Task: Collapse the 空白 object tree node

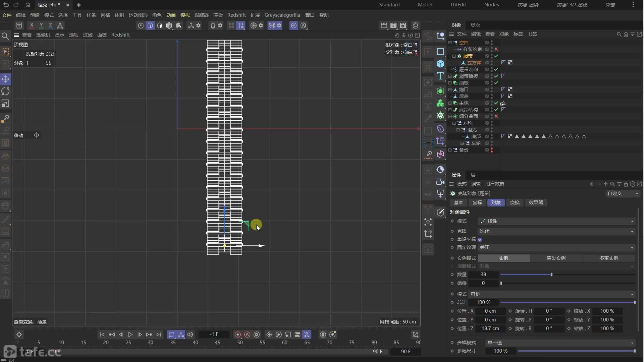Action: point(450,43)
